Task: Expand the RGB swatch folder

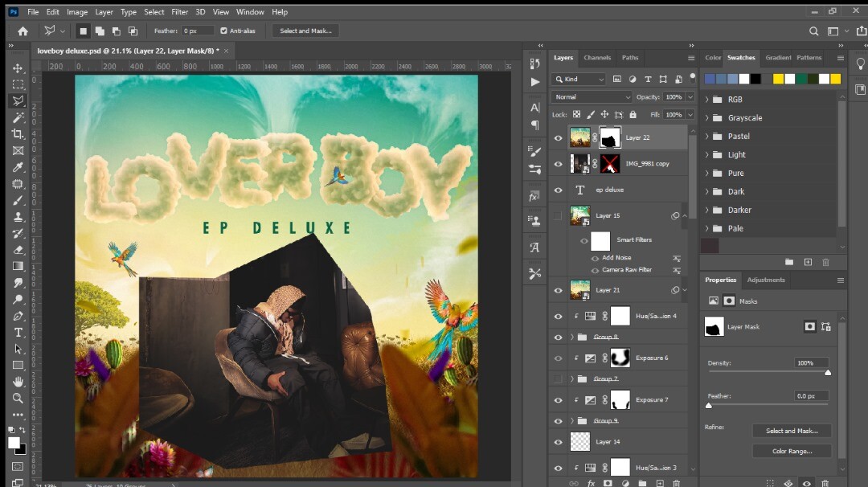Action: point(707,100)
